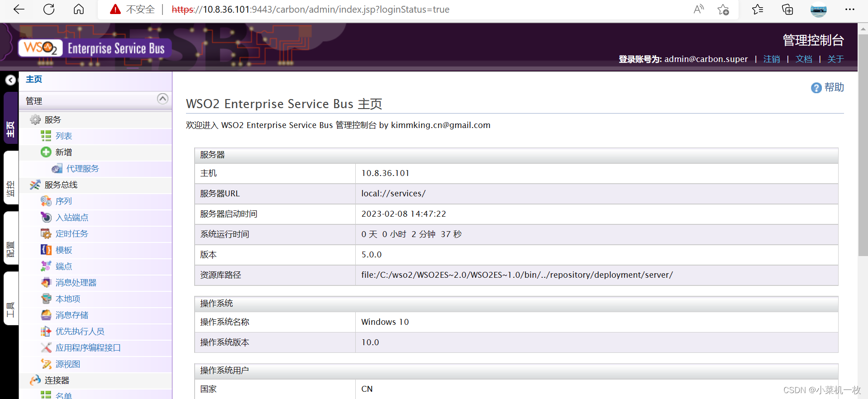
Task: Add this page to favorites
Action: click(723, 9)
